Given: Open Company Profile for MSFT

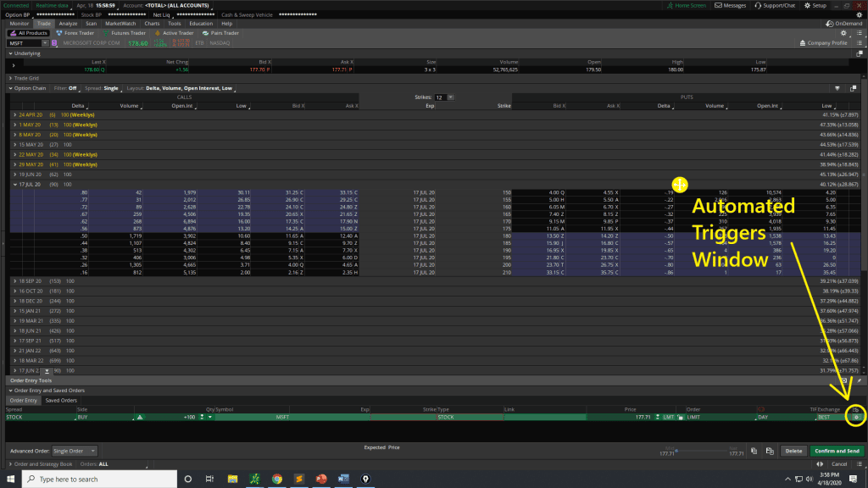Looking at the screenshot, I should point(823,42).
